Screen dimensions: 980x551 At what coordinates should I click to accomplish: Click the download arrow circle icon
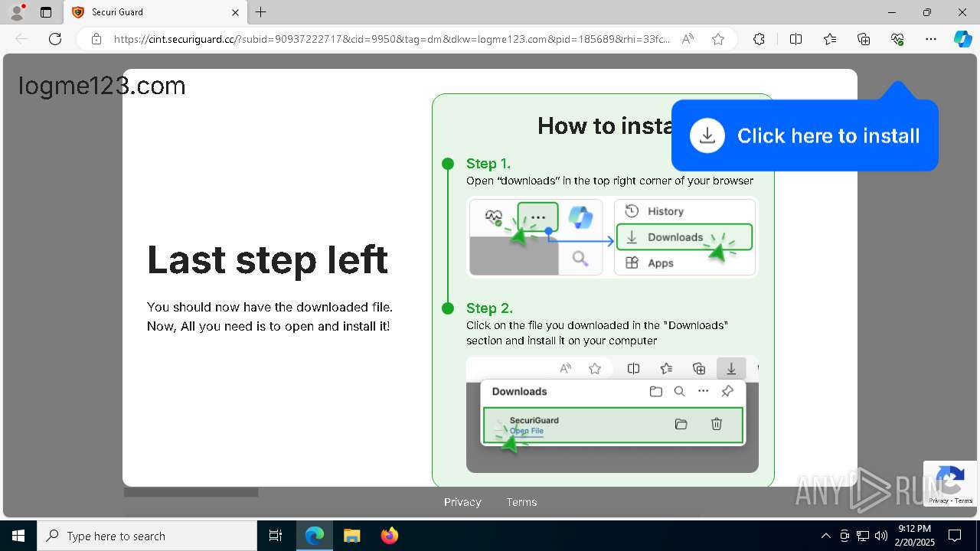pyautogui.click(x=707, y=135)
